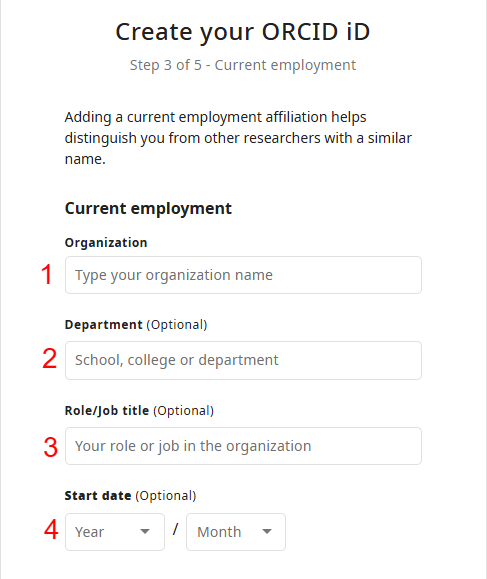Image resolution: width=487 pixels, height=579 pixels.
Task: Click the Month dropdown arrow icon
Action: coord(267,532)
